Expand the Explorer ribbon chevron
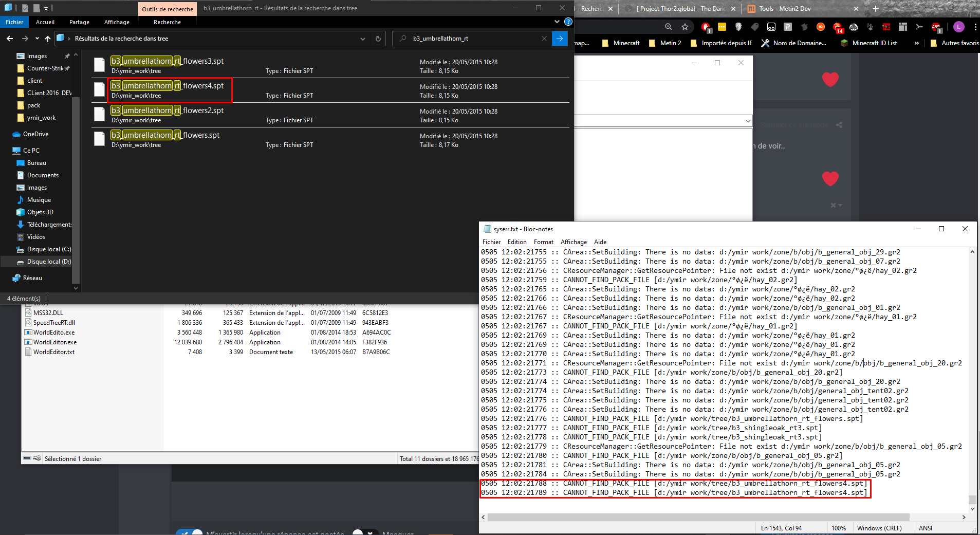 pyautogui.click(x=557, y=22)
